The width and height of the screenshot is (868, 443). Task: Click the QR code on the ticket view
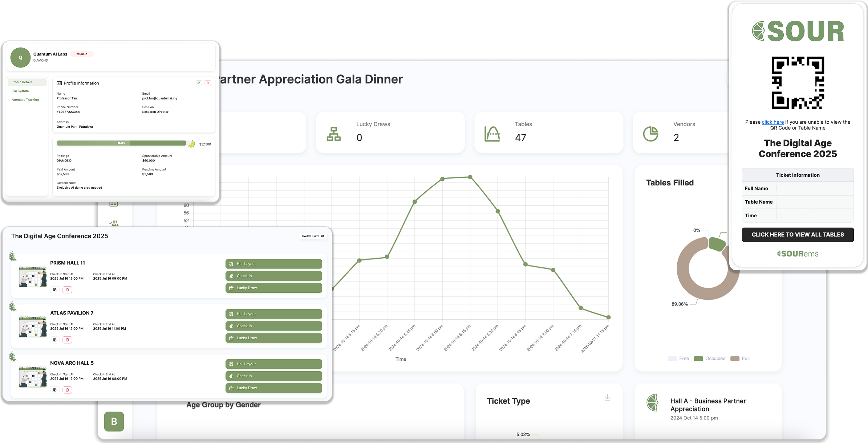(798, 83)
